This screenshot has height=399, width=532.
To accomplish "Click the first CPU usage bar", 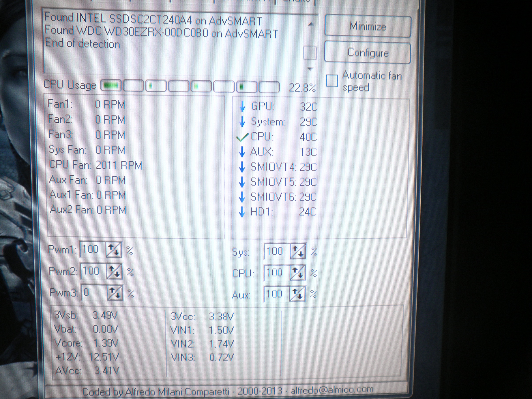I will 111,85.
